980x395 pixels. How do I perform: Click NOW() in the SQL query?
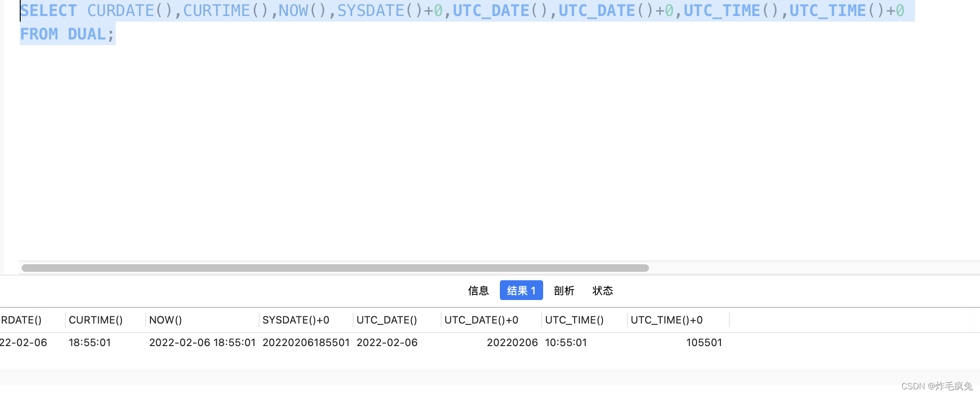coord(302,11)
